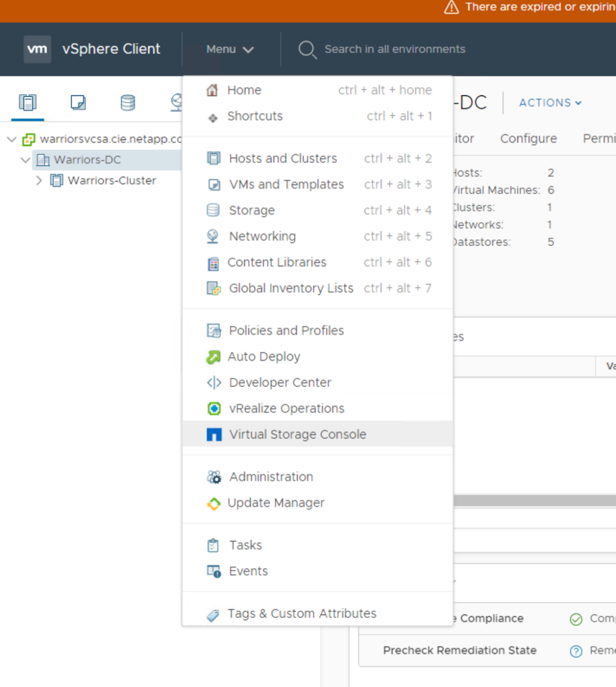Click the Virtual Storage Console icon
The width and height of the screenshot is (616, 687).
click(x=214, y=435)
